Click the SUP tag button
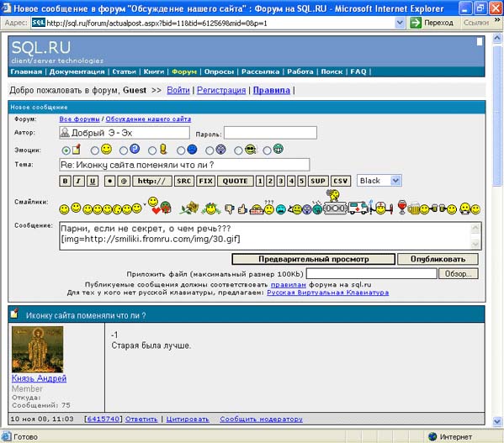 click(x=318, y=181)
